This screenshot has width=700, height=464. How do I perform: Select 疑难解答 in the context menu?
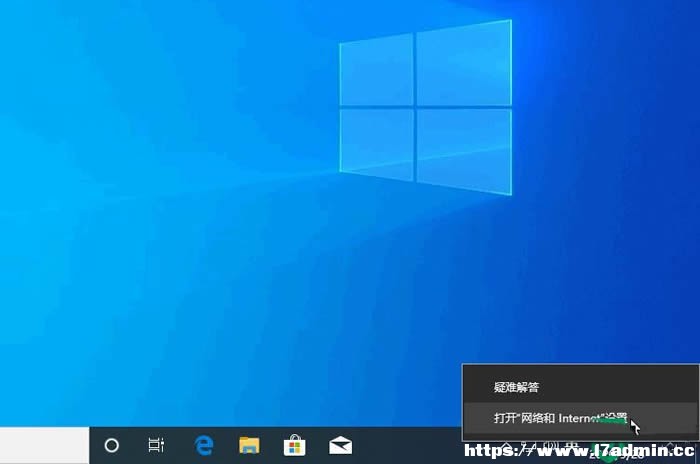point(581,387)
